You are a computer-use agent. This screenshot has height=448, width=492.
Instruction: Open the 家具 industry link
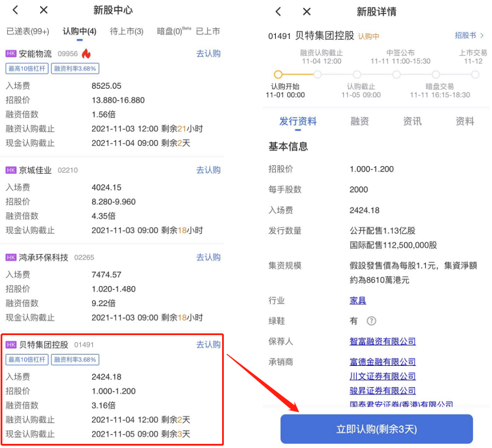358,300
